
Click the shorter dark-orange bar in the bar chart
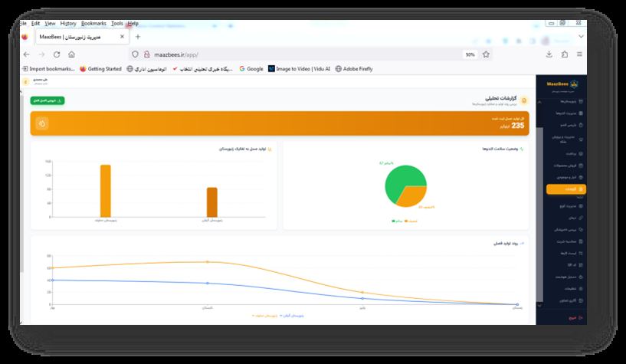pyautogui.click(x=212, y=202)
